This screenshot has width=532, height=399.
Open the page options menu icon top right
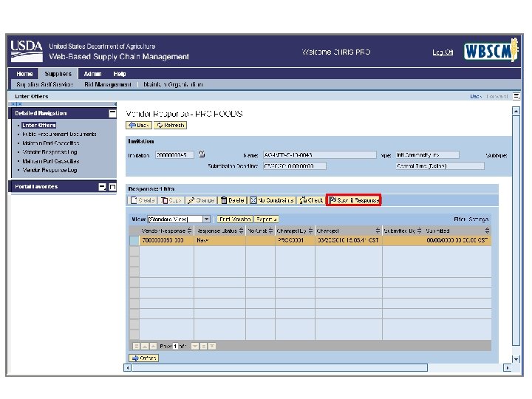516,96
